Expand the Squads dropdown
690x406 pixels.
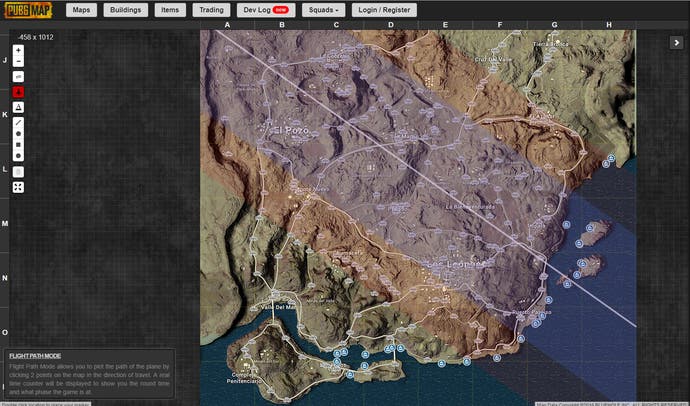click(323, 10)
